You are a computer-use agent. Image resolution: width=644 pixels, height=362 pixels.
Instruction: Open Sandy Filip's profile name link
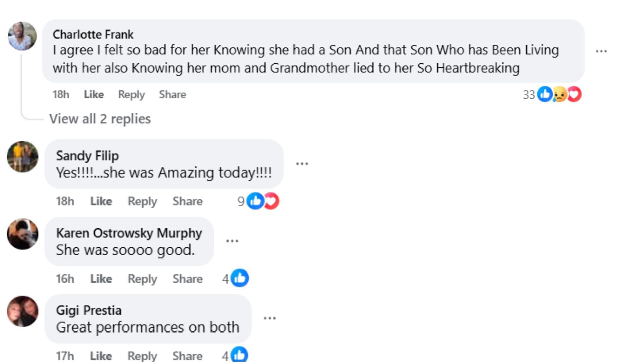tap(88, 156)
